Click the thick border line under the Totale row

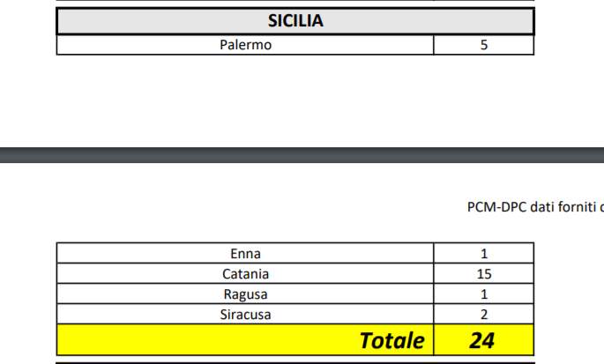(295, 361)
